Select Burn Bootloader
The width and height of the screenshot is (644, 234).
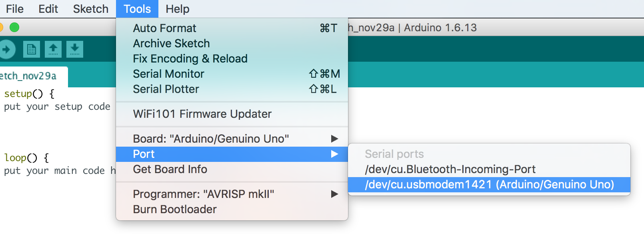tap(174, 210)
